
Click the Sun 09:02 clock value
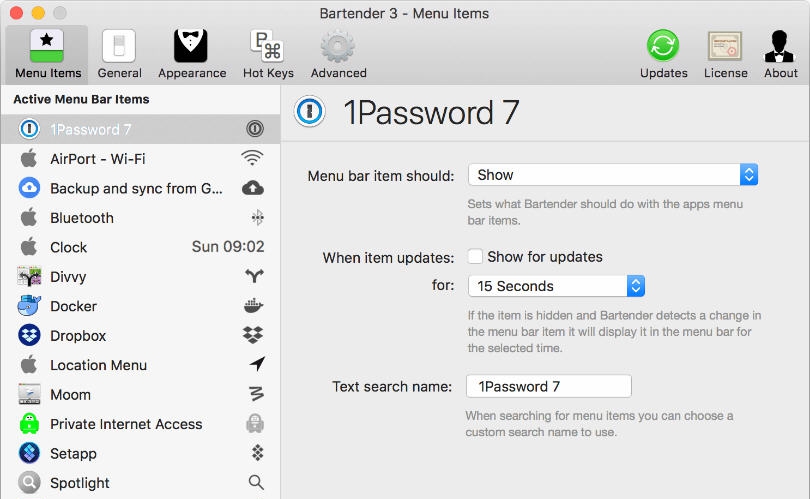coord(228,246)
